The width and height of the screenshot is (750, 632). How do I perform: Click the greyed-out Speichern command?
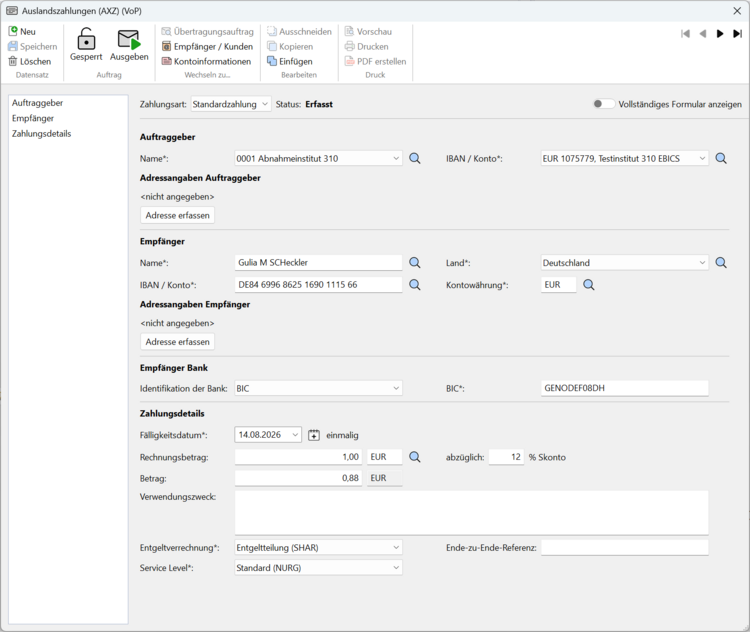(33, 46)
